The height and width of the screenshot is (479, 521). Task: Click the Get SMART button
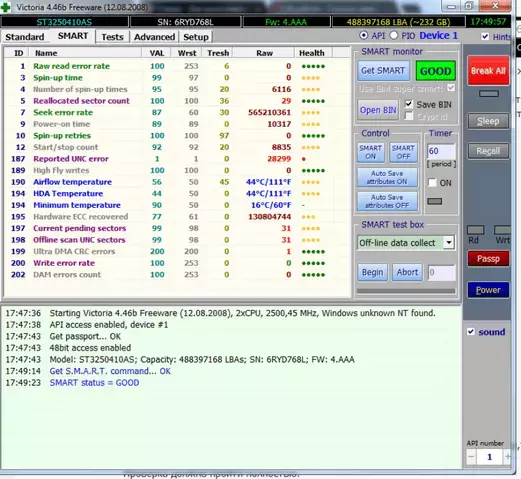coord(383,71)
